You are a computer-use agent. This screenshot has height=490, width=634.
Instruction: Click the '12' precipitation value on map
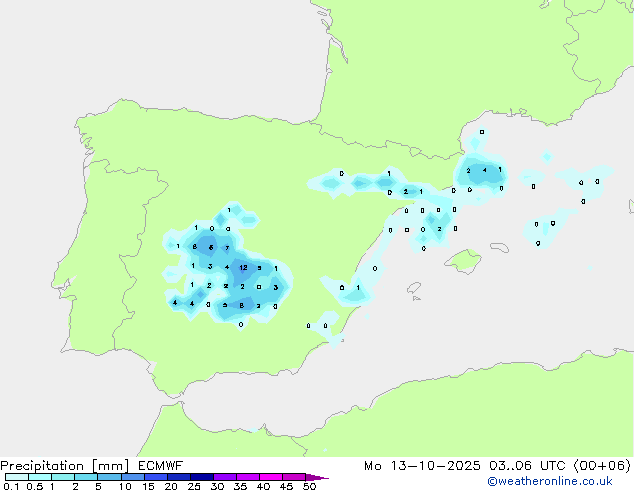243,268
